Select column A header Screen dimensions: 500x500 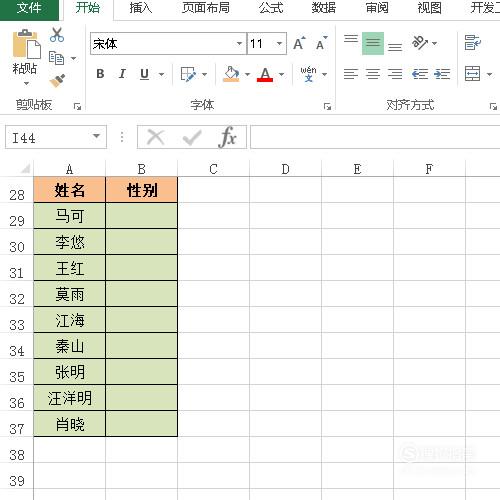(x=69, y=169)
